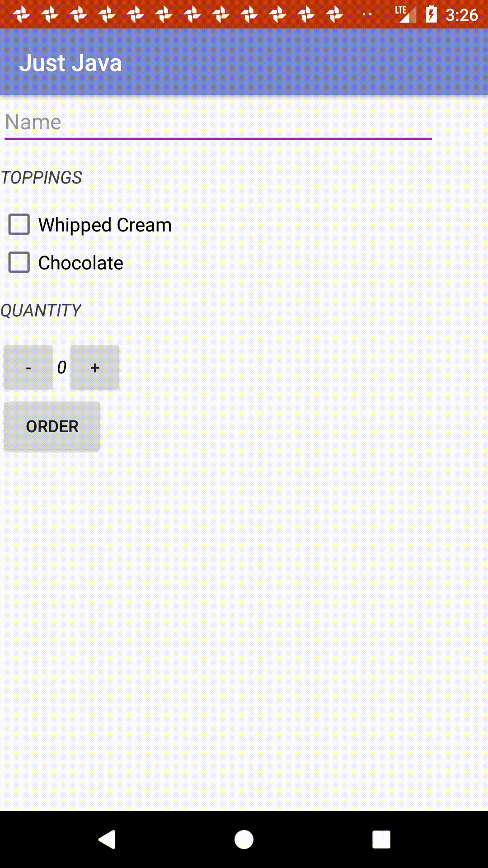Image resolution: width=488 pixels, height=868 pixels.
Task: Tap the LTE signal strength icon
Action: point(405,14)
